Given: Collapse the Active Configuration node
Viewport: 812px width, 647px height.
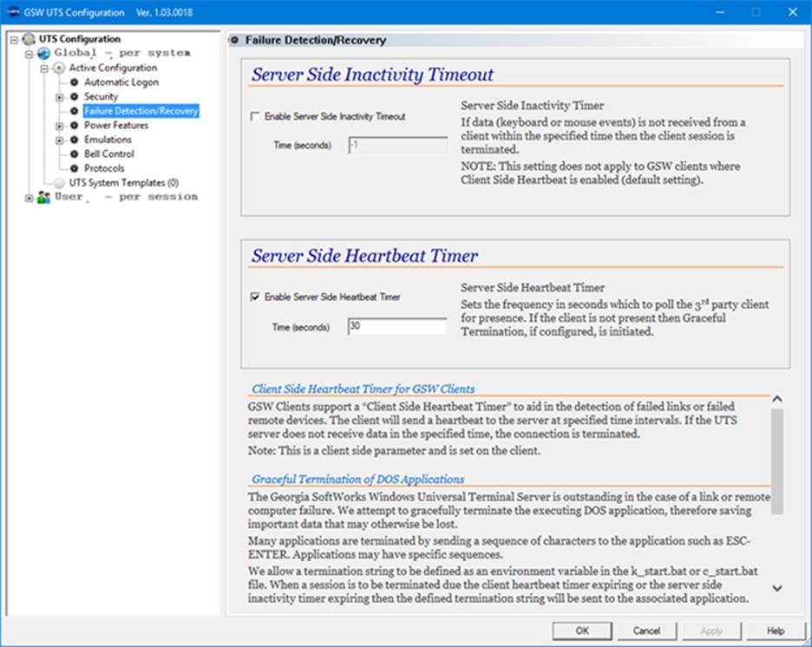Looking at the screenshot, I should tap(44, 69).
